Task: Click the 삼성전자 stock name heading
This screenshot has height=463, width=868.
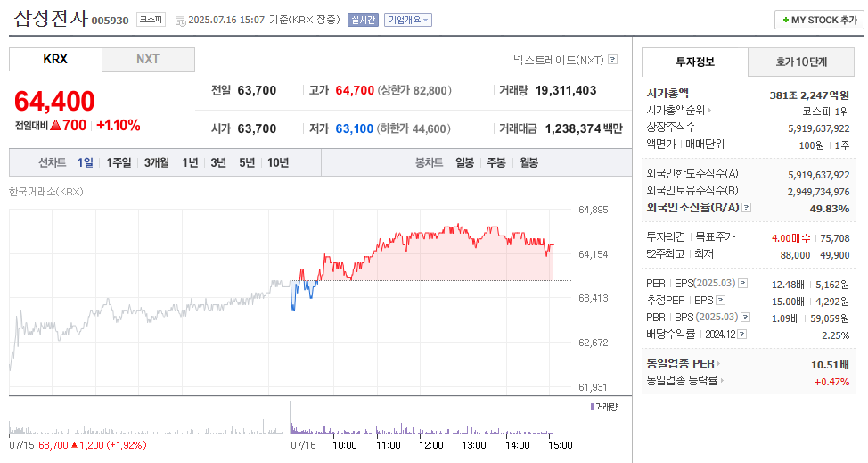Action: tap(51, 18)
